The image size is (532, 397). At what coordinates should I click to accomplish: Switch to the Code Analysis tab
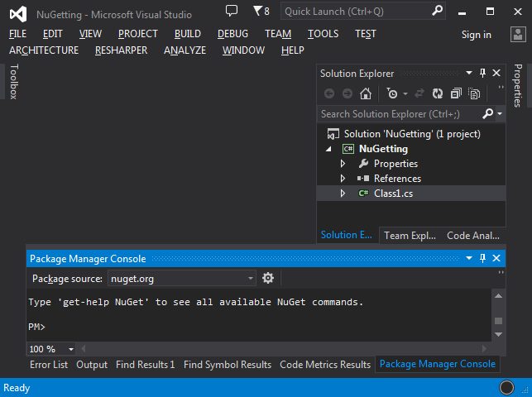click(x=473, y=235)
